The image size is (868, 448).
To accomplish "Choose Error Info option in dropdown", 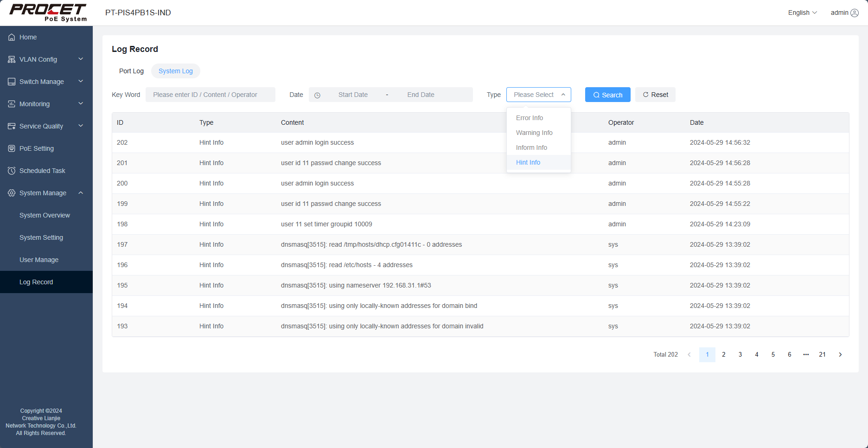I will tap(530, 118).
